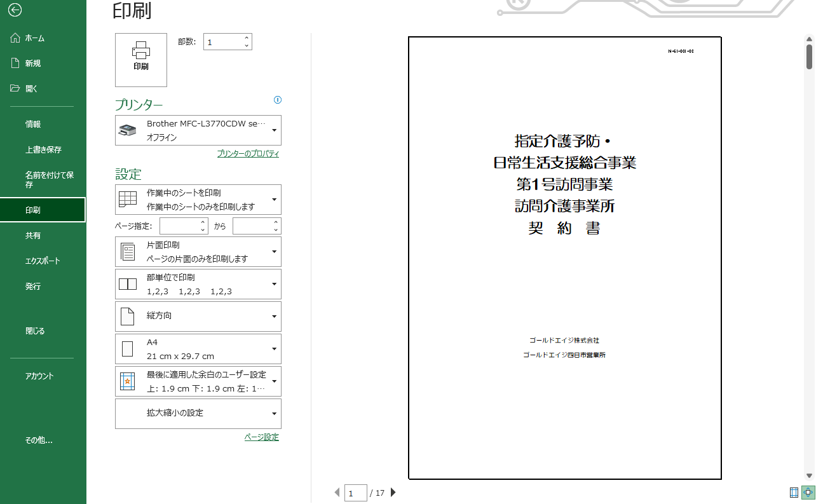Image resolution: width=816 pixels, height=504 pixels.
Task: Click the current page number field
Action: (x=355, y=493)
